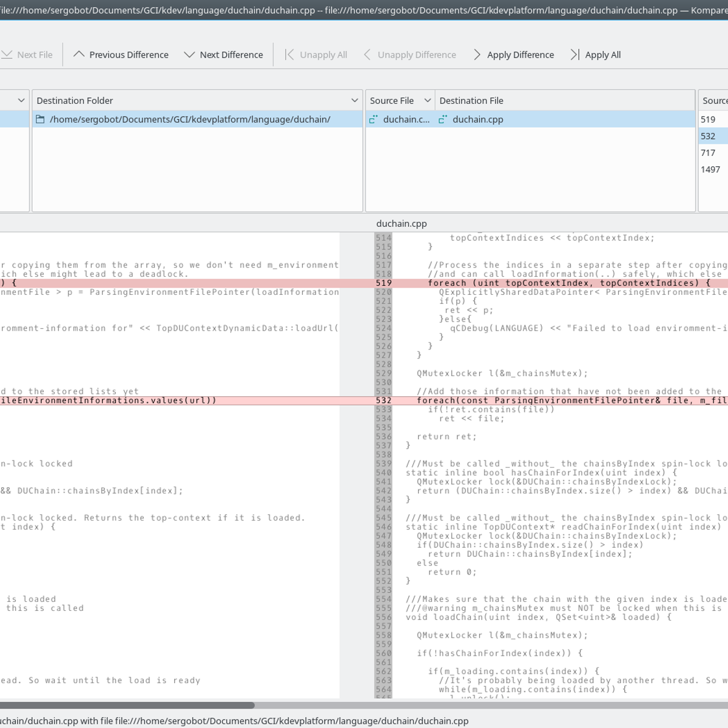Click the Destination File column header
The width and height of the screenshot is (728, 728).
tap(471, 101)
